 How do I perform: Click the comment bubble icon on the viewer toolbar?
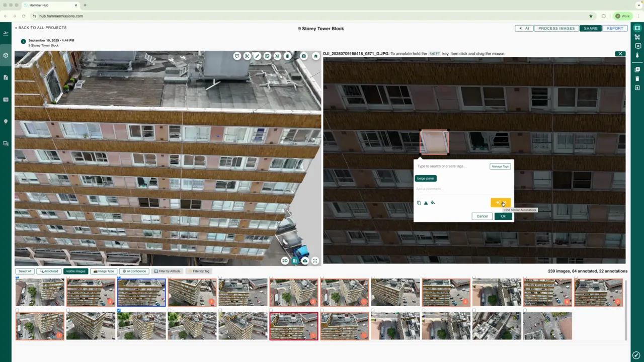(x=237, y=56)
